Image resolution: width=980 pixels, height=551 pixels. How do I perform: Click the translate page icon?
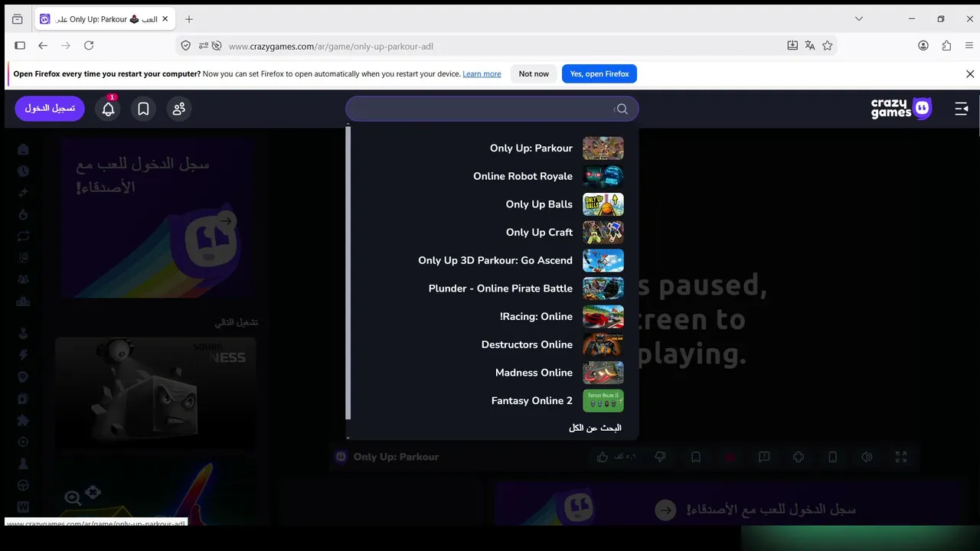[810, 46]
